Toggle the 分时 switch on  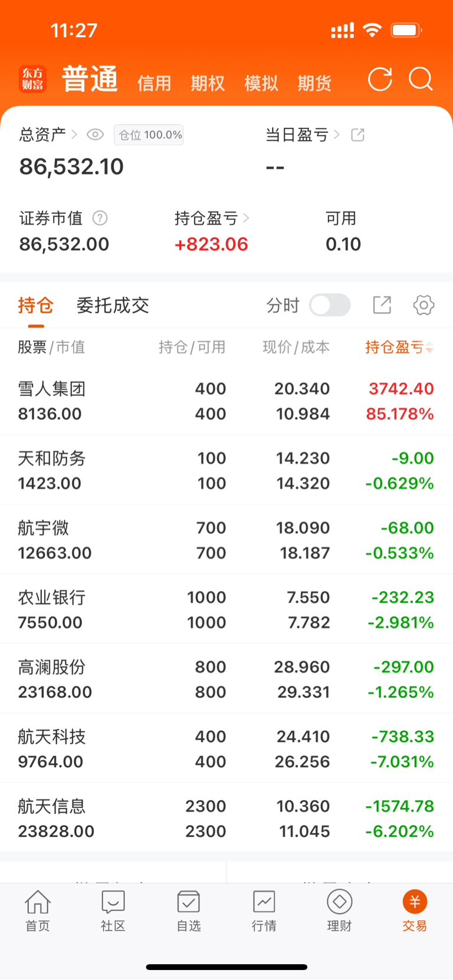point(330,305)
